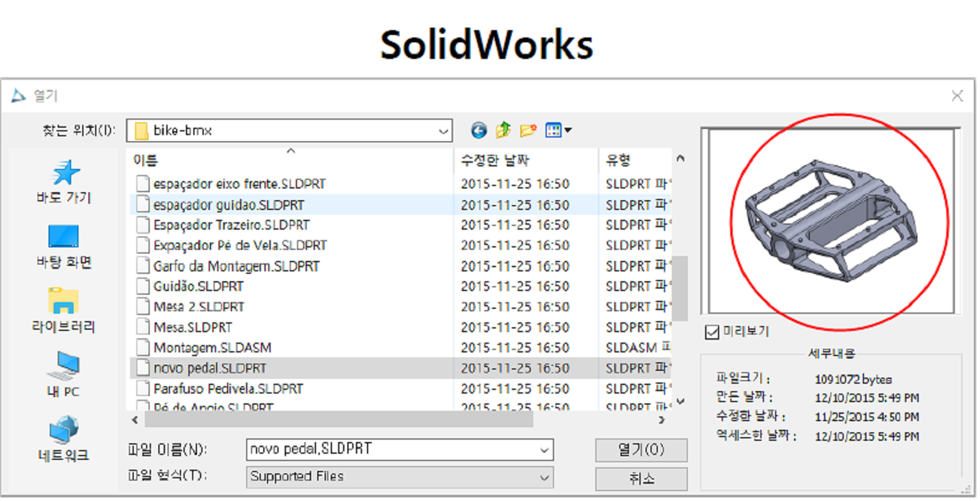The height and width of the screenshot is (501, 980).
Task: Open Desktop (바탕 화면) shortcut
Action: click(x=64, y=246)
